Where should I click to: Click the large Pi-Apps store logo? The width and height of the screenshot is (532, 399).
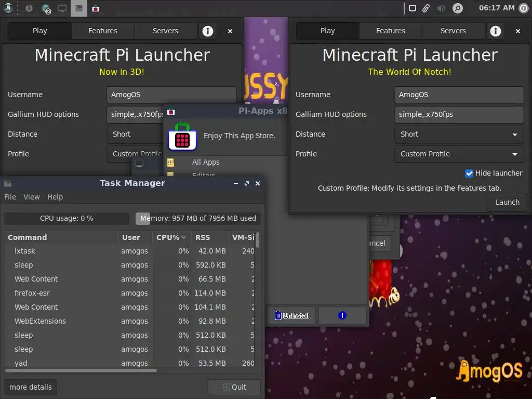[x=182, y=136]
